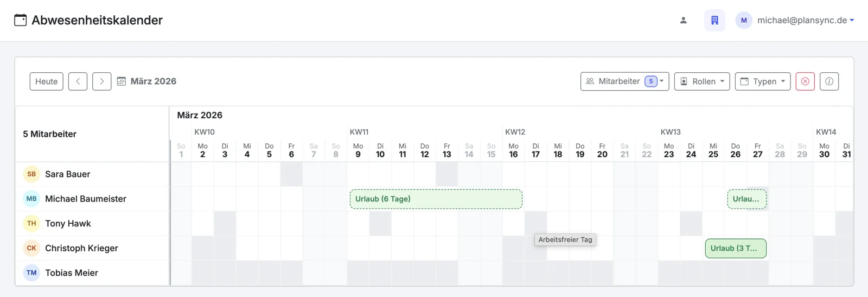Click the calendar icon beside März 2026
This screenshot has height=297, width=868.
(x=122, y=81)
